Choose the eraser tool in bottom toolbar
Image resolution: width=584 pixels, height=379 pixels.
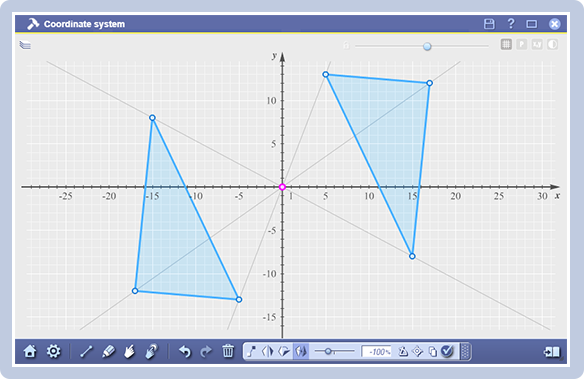point(108,351)
